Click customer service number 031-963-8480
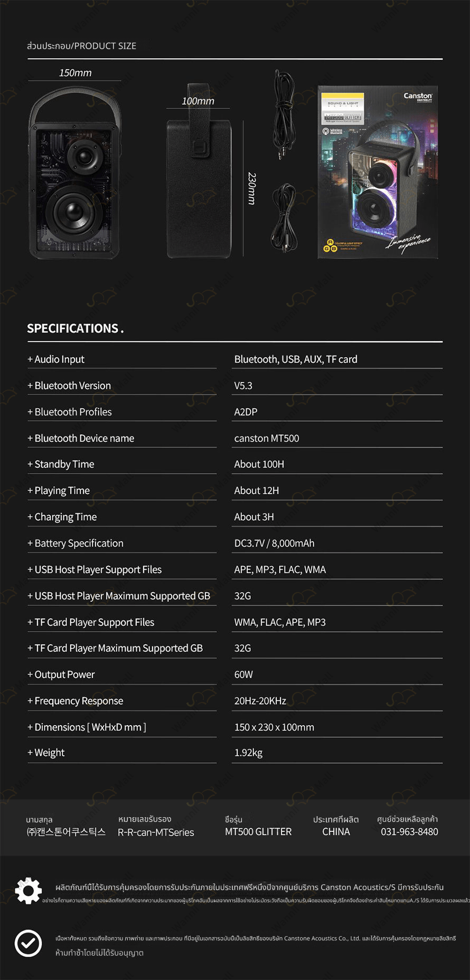 click(410, 831)
